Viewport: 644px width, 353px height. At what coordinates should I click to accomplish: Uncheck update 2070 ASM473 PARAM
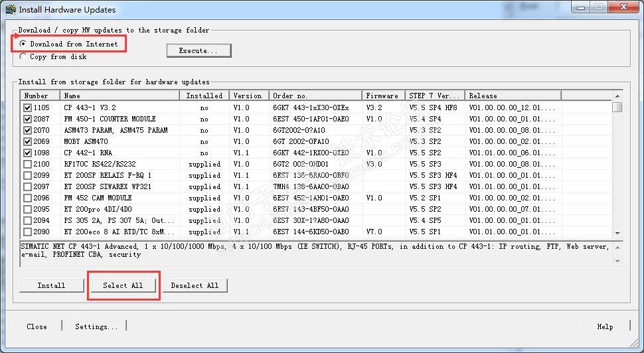coord(27,130)
